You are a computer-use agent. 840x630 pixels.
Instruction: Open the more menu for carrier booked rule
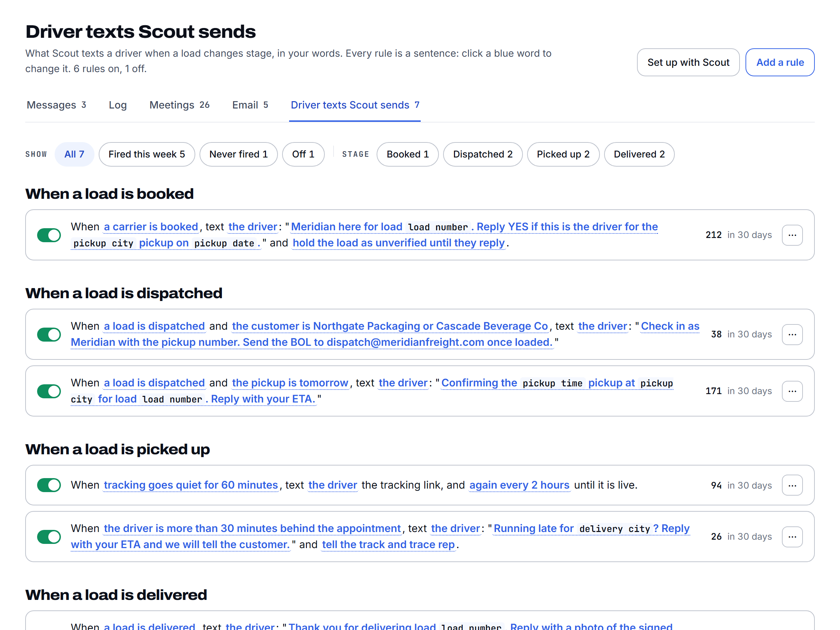point(792,235)
